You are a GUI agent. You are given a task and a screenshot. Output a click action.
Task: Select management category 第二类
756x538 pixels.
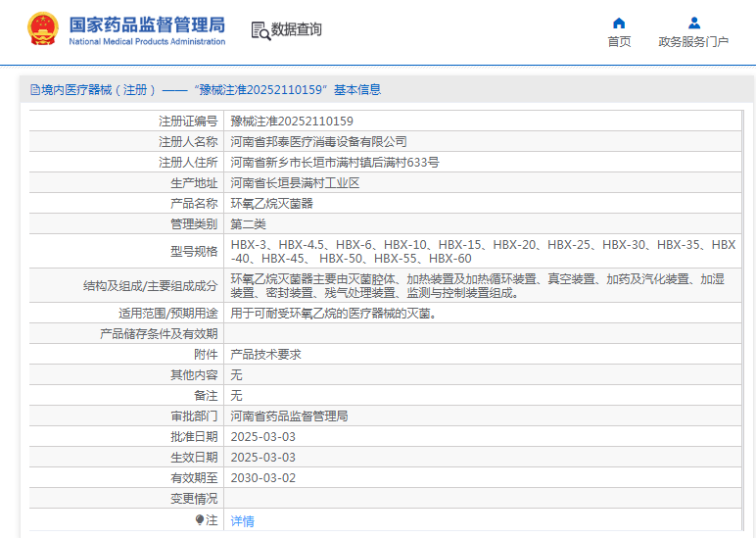click(x=248, y=224)
